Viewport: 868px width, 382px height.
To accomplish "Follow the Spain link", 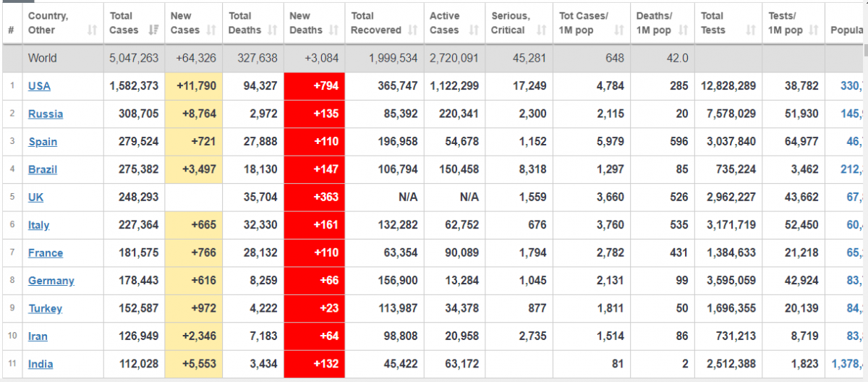I will 43,142.
